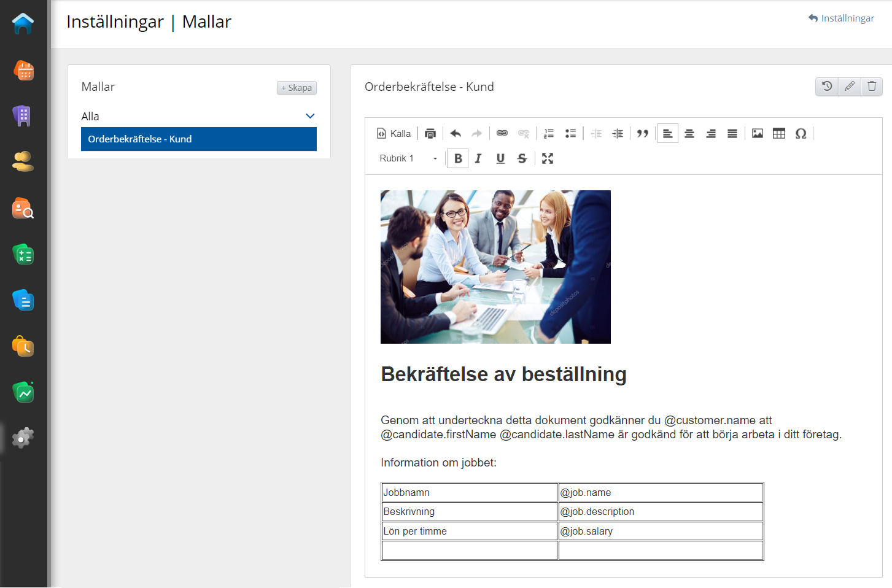Insert a numbered list

tap(549, 133)
